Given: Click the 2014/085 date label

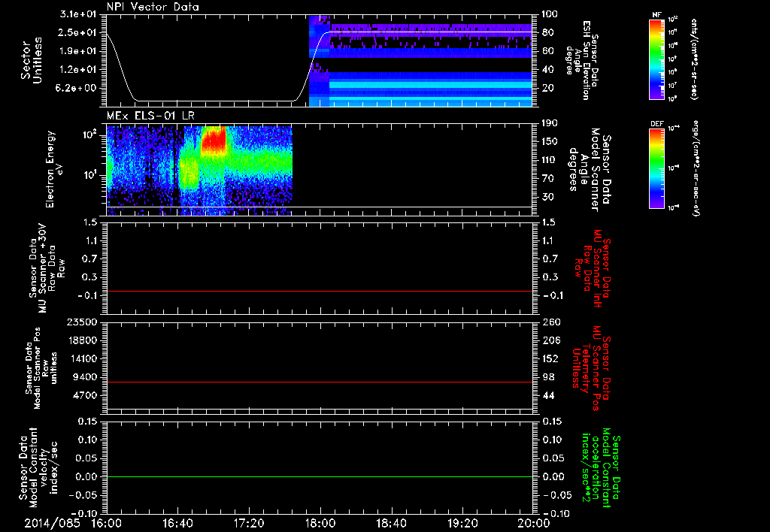Looking at the screenshot, I should [x=53, y=523].
